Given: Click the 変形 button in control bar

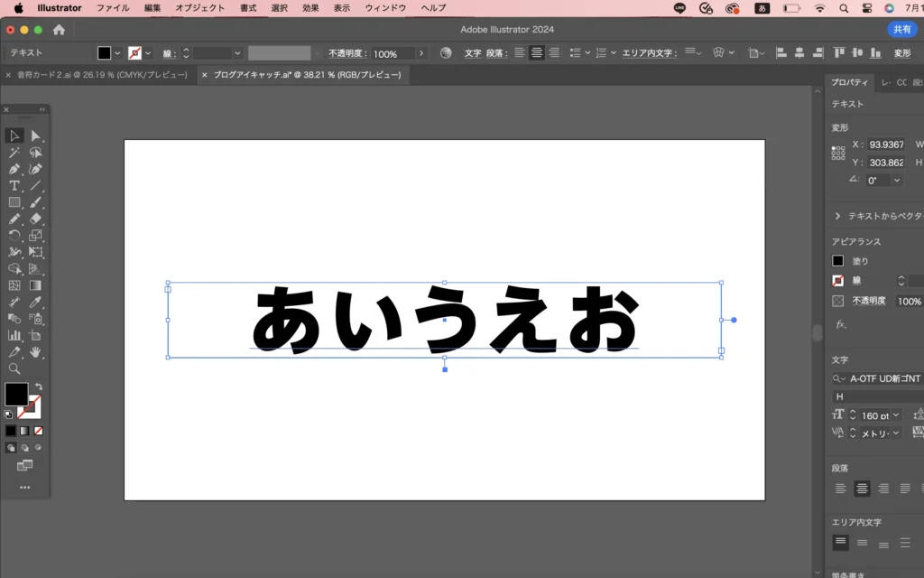Looking at the screenshot, I should [901, 53].
